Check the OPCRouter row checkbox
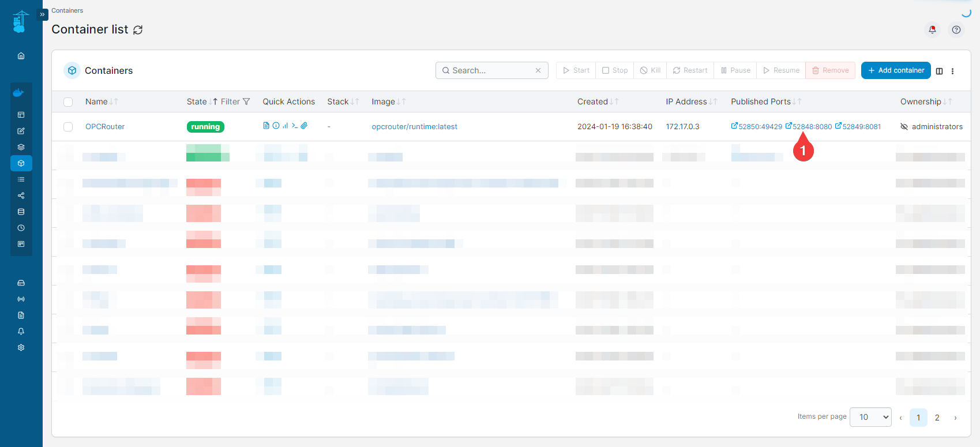This screenshot has height=447, width=980. (68, 127)
